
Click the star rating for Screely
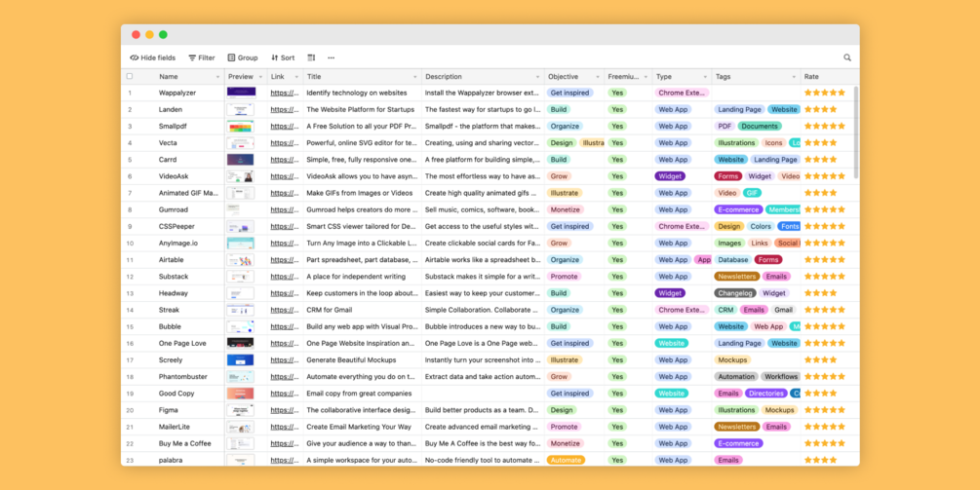tap(821, 359)
